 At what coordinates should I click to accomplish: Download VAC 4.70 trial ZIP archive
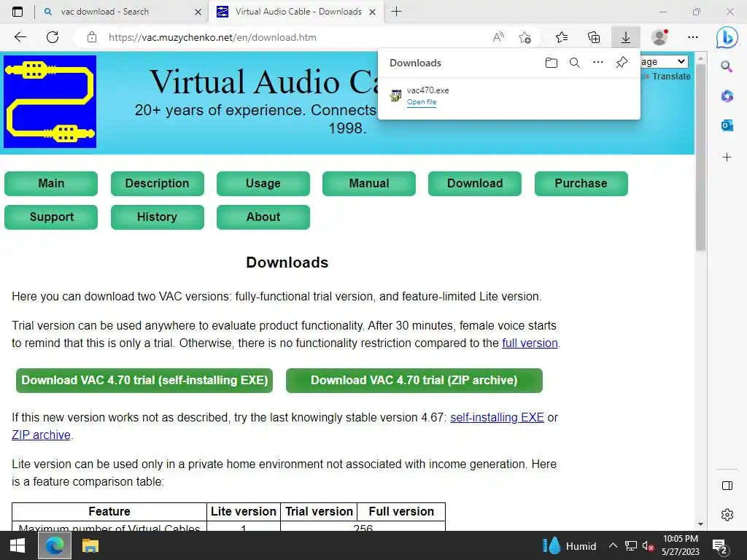point(414,381)
